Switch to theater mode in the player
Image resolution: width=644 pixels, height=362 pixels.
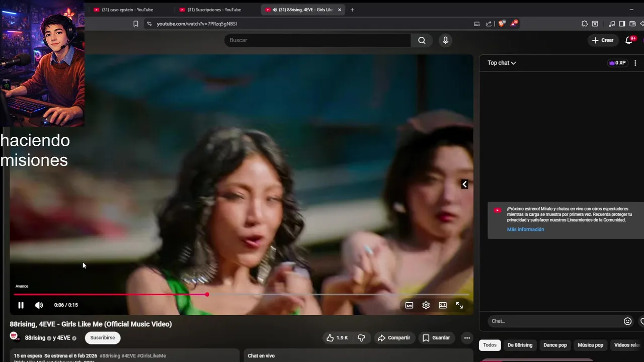tap(443, 305)
